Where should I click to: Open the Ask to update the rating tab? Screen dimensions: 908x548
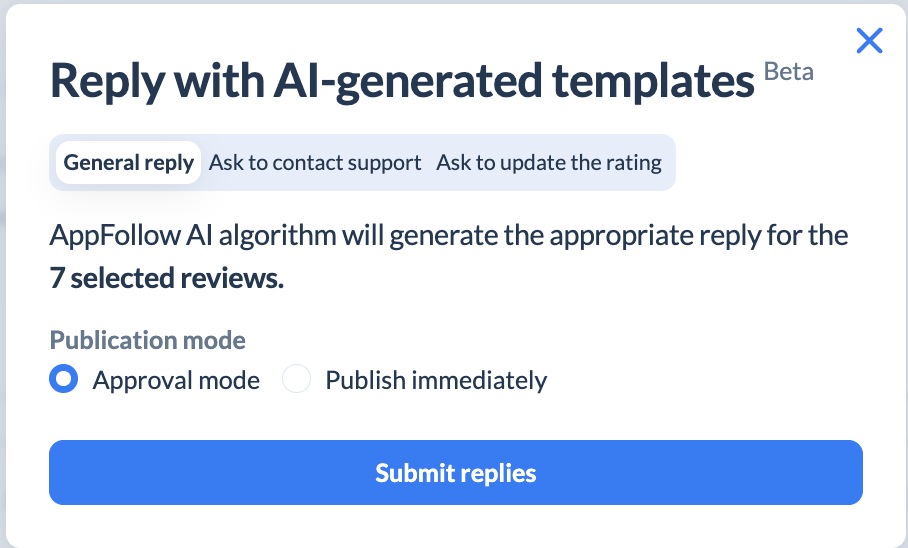click(549, 163)
